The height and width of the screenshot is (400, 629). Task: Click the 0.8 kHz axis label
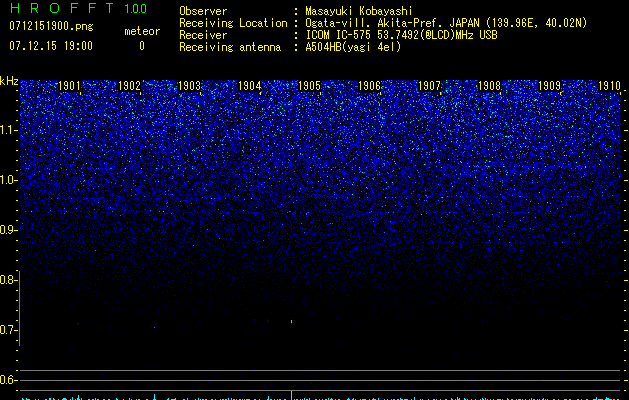tap(8, 280)
